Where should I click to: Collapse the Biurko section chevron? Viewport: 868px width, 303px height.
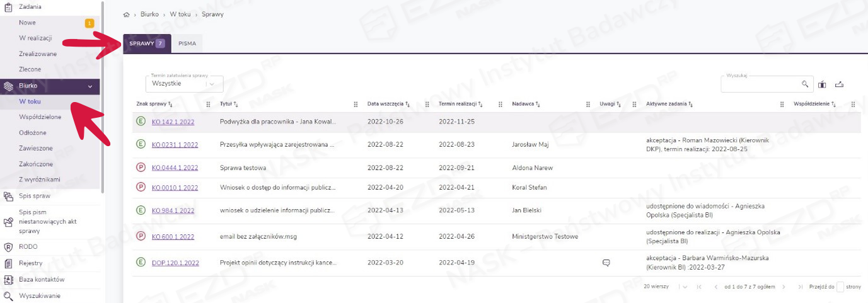coord(90,86)
